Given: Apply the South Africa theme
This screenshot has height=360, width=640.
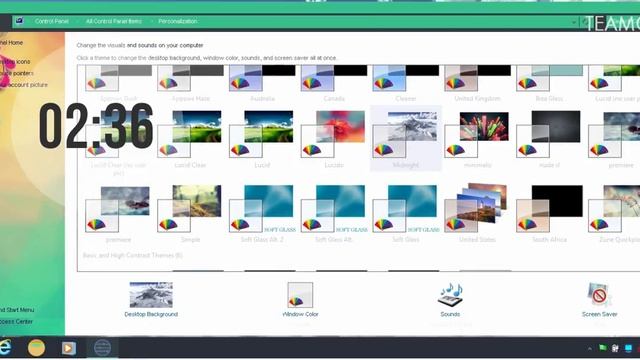Looking at the screenshot, I should pos(549,214).
